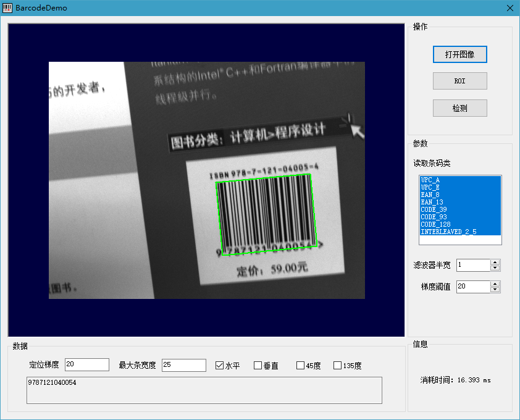Screen dimensions: 520x420
Task: Increase 梯度阈值 with up arrow
Action: point(495,284)
